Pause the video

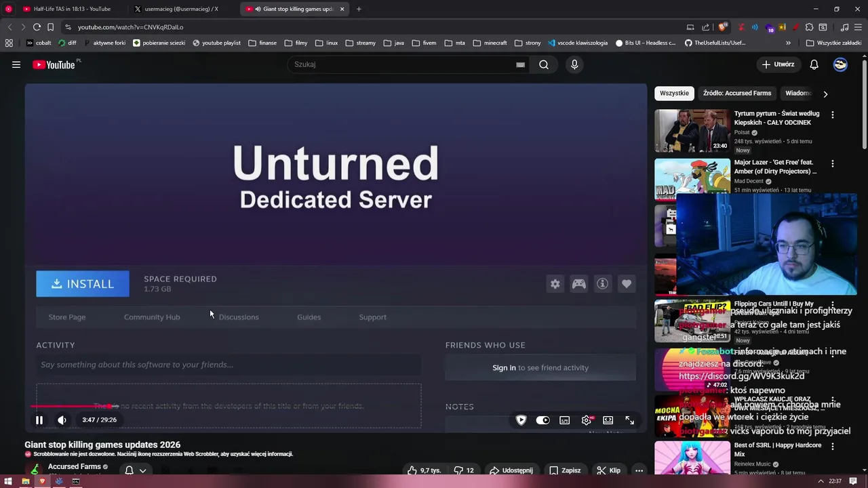click(x=39, y=420)
